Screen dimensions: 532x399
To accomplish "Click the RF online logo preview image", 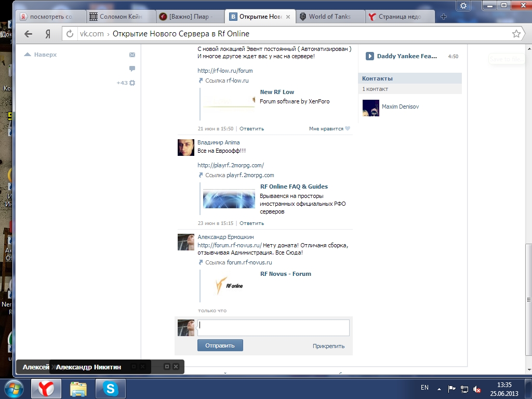I will pos(229,286).
